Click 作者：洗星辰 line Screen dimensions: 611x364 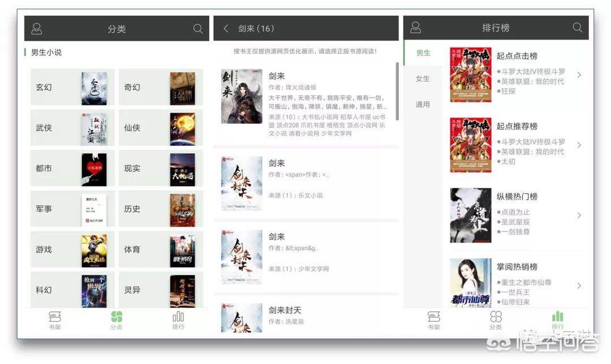coord(286,321)
